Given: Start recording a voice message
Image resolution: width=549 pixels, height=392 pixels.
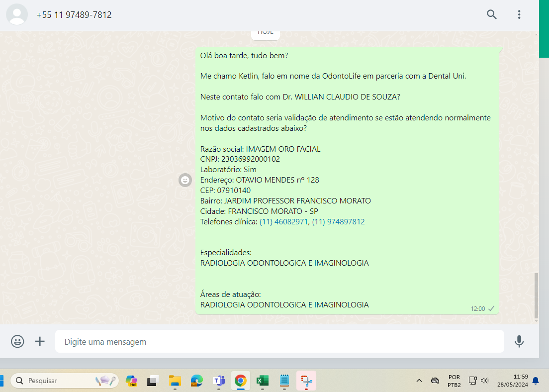Looking at the screenshot, I should click(519, 341).
